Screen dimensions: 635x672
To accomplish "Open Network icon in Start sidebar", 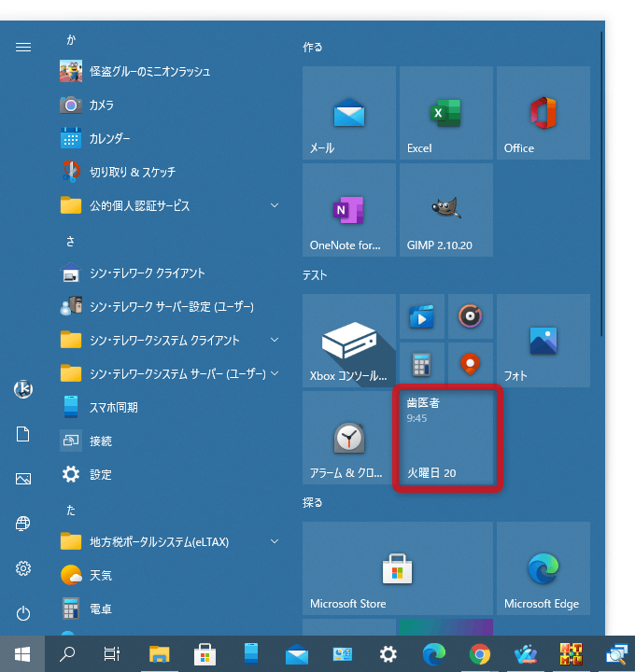I will click(x=23, y=524).
